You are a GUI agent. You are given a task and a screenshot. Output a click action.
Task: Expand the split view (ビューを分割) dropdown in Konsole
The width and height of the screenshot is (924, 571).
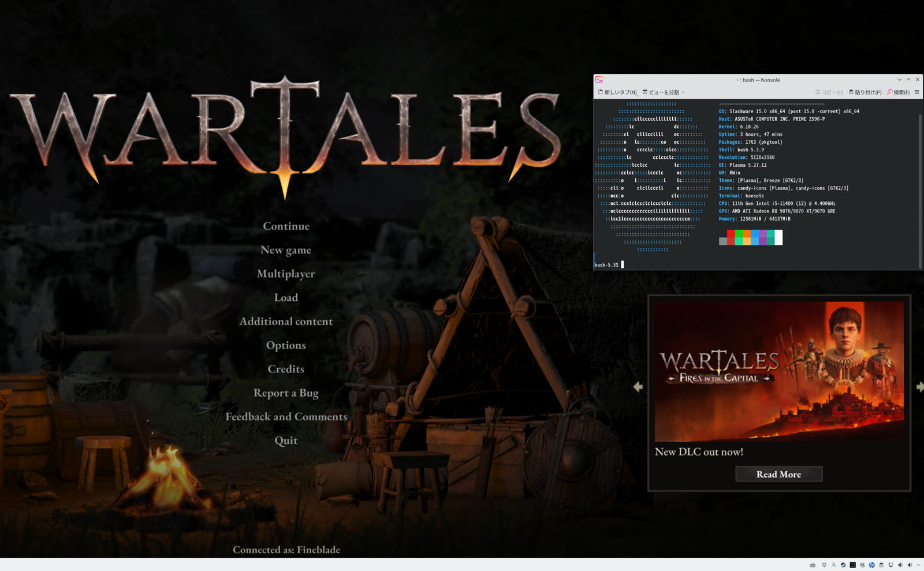tap(664, 92)
